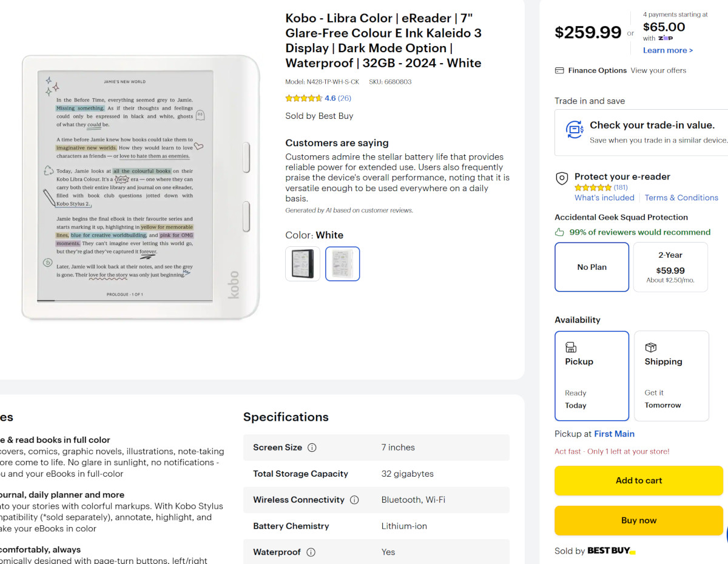The image size is (728, 564).
Task: Click the Add to cart button
Action: click(639, 480)
